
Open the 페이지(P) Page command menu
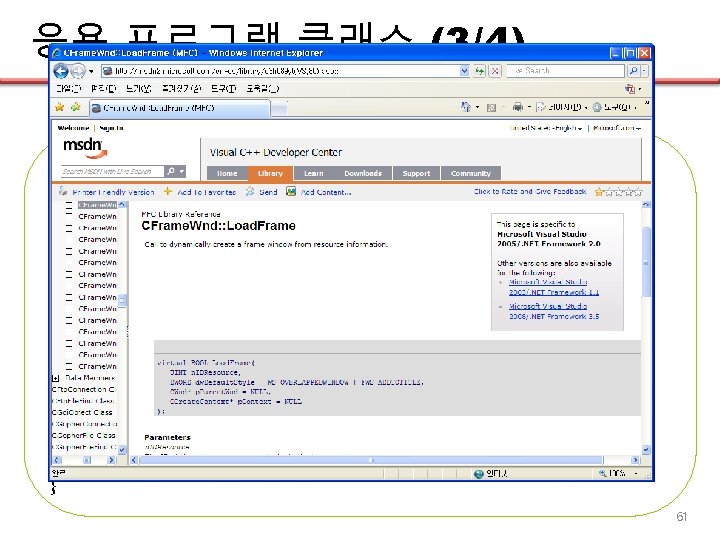562,107
